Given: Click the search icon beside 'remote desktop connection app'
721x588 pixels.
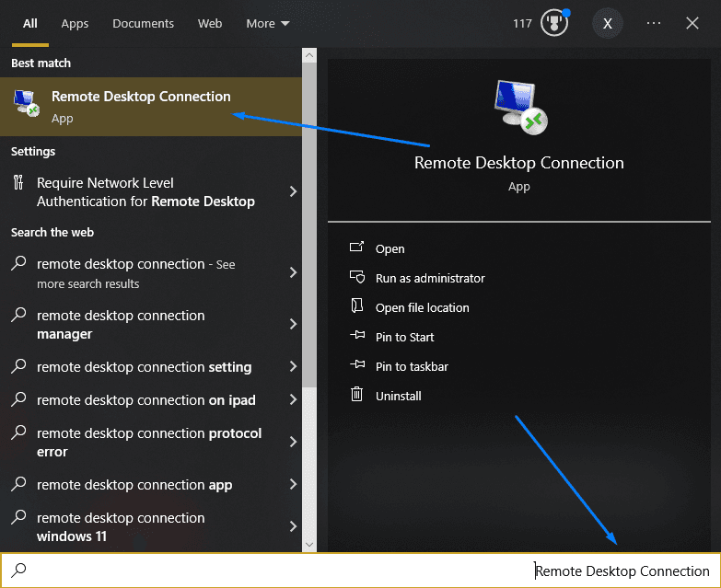Looking at the screenshot, I should (x=18, y=484).
